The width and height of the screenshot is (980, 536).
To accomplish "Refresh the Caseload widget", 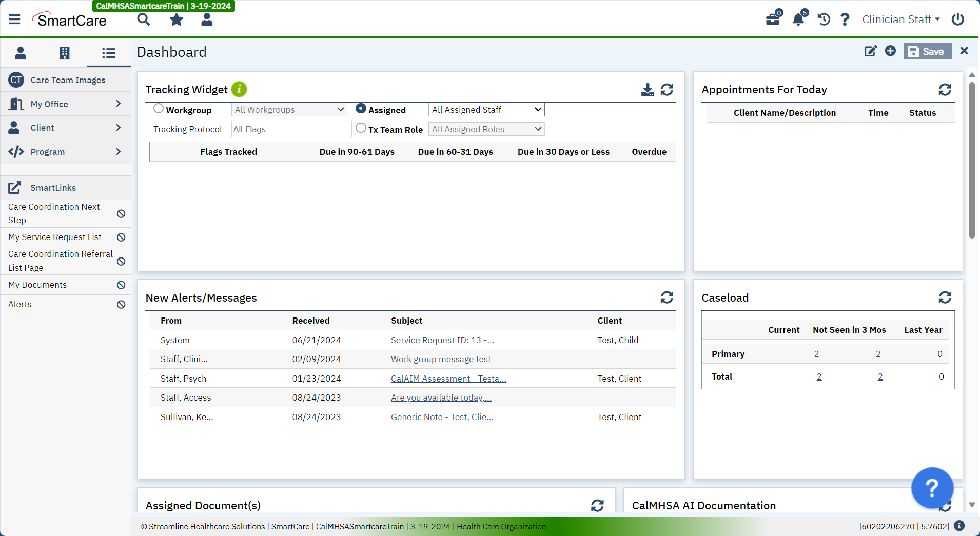I will point(945,297).
